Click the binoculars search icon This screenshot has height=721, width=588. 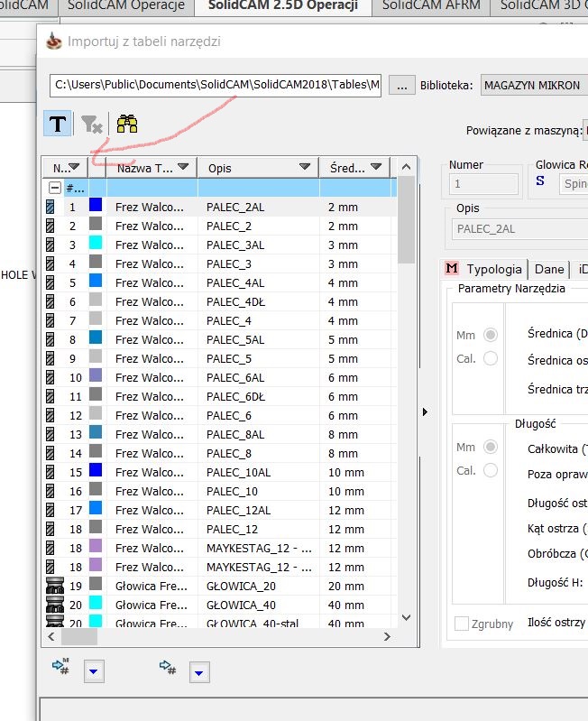pos(127,124)
